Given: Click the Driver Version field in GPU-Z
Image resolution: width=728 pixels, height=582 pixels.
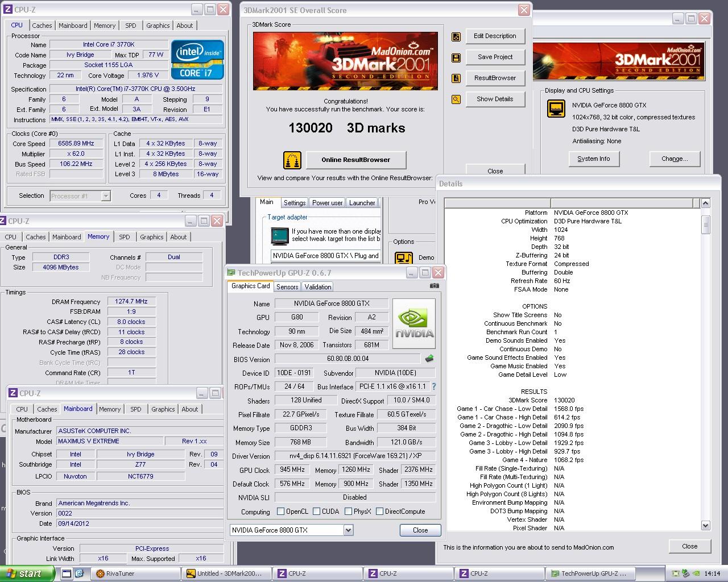Looking at the screenshot, I should click(355, 456).
